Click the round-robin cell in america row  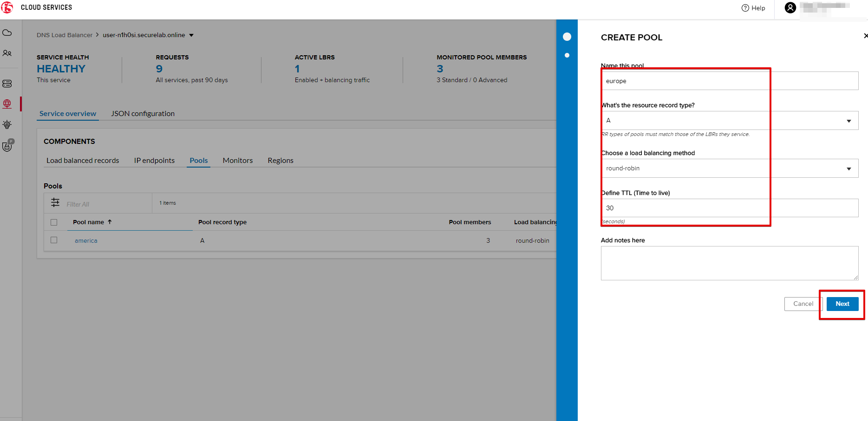(533, 241)
